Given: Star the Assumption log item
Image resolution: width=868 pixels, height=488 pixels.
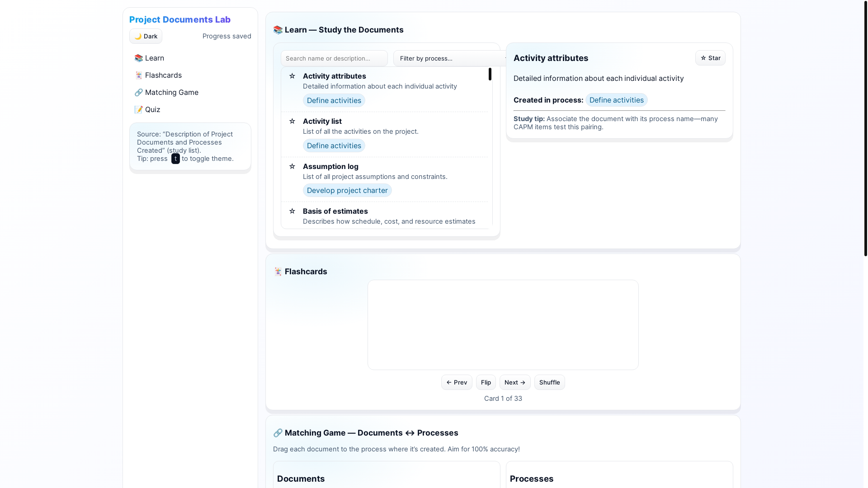Looking at the screenshot, I should (292, 166).
